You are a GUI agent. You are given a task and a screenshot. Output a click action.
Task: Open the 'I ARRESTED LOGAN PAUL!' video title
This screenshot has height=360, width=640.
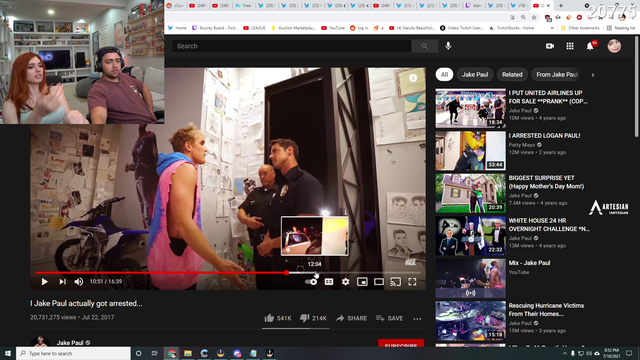[544, 136]
